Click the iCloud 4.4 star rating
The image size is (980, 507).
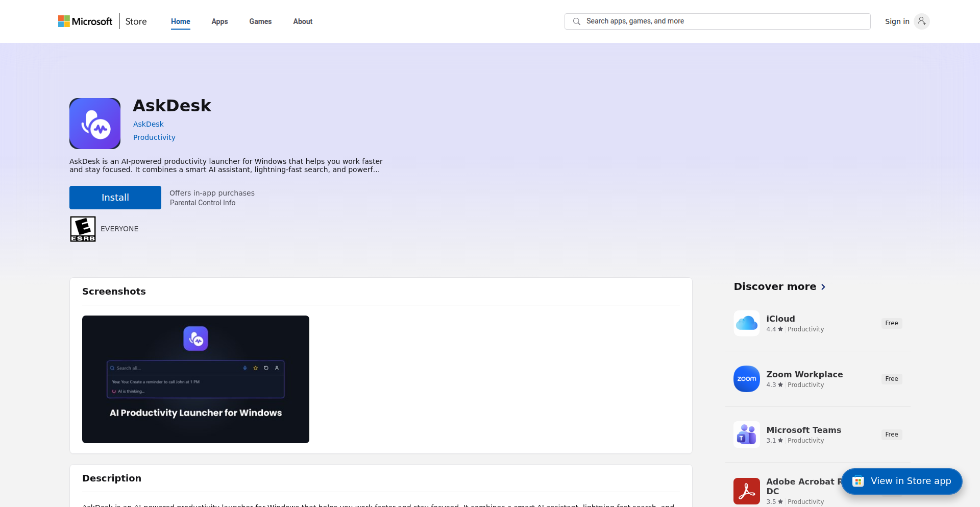pos(774,329)
